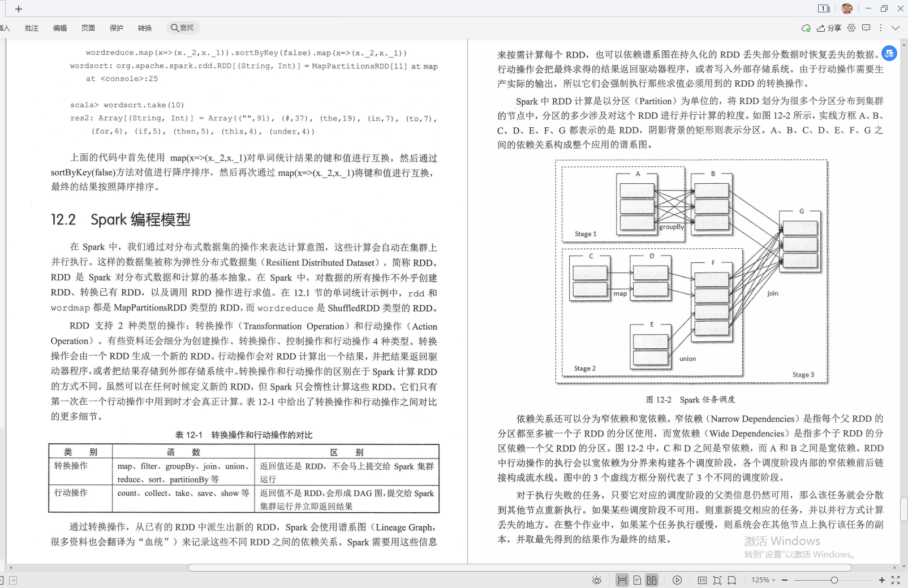Click horizontal scrollbar left arrow
The height and width of the screenshot is (588, 908).
pos(11,568)
